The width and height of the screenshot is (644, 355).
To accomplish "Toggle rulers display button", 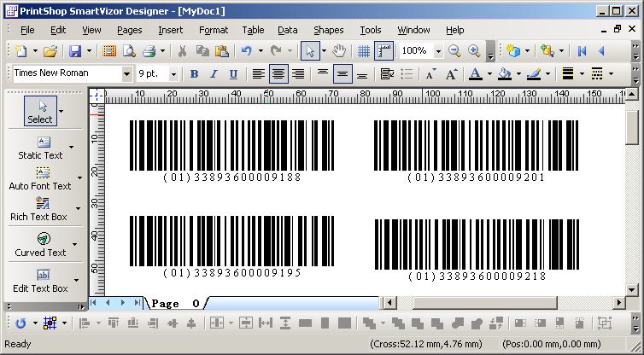I will (384, 51).
